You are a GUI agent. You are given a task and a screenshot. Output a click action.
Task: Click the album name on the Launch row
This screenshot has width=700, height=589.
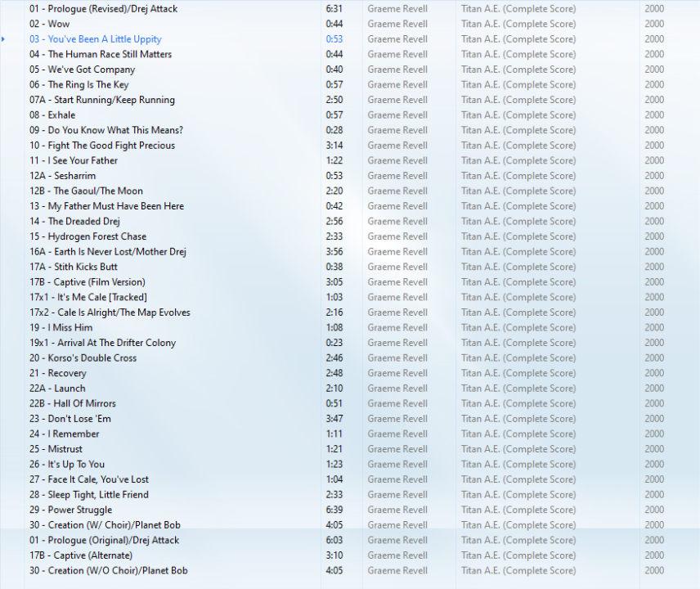(x=518, y=389)
